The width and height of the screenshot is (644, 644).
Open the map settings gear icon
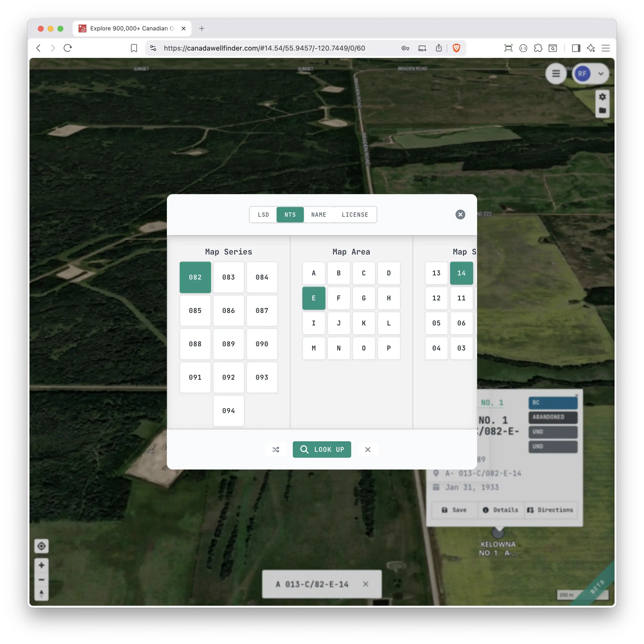602,97
